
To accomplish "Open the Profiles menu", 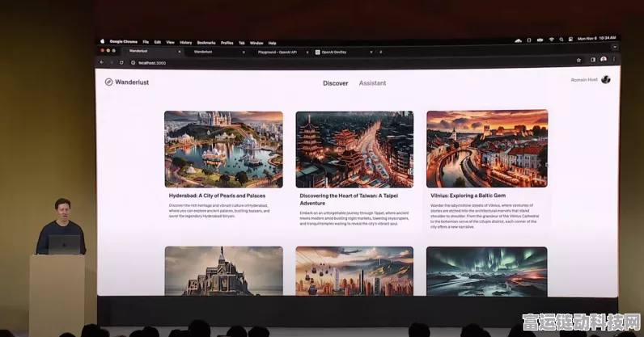I will tap(227, 43).
